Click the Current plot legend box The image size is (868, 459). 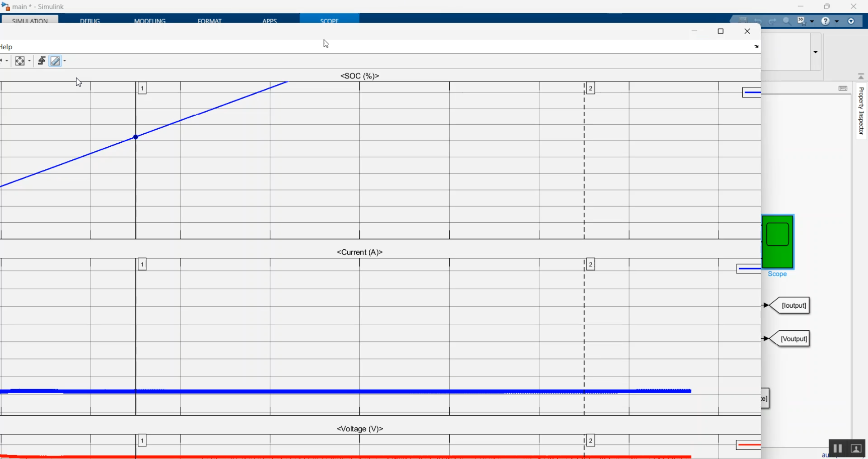point(748,269)
